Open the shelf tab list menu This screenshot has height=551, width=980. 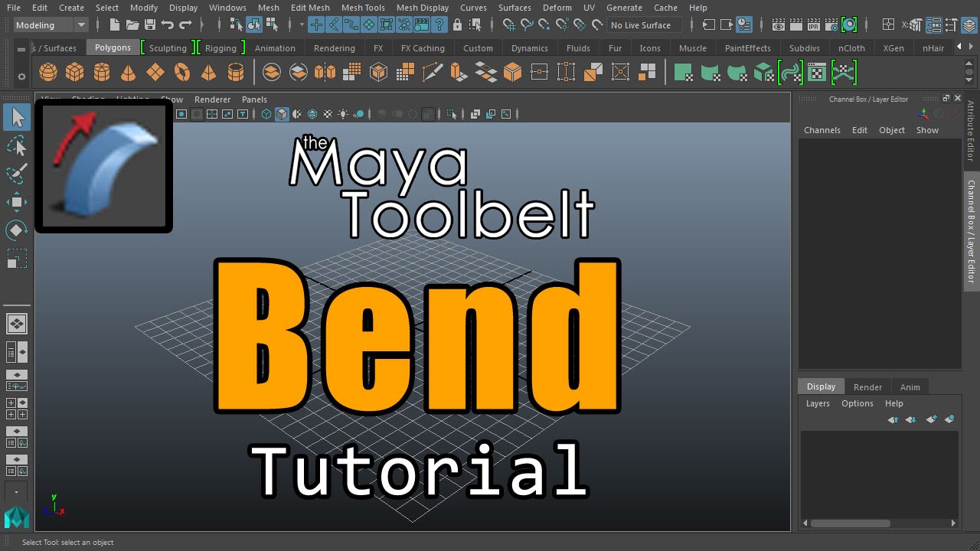[x=21, y=48]
